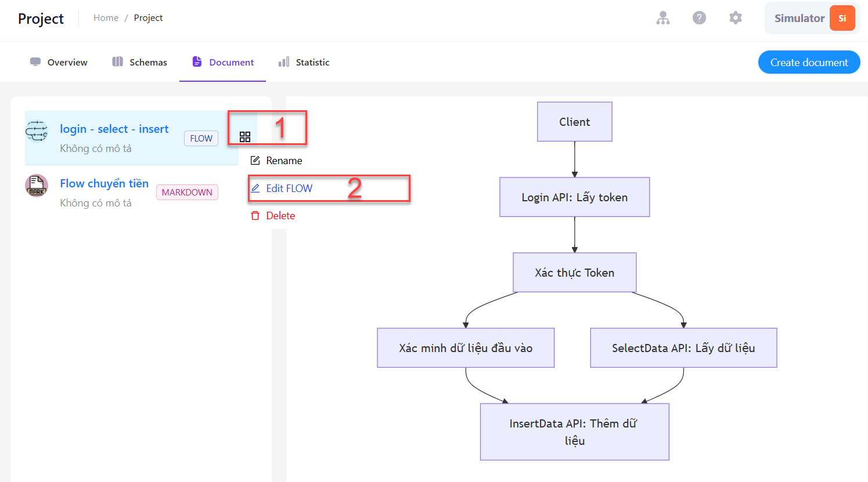
Task: Click the Project page title
Action: (x=41, y=19)
